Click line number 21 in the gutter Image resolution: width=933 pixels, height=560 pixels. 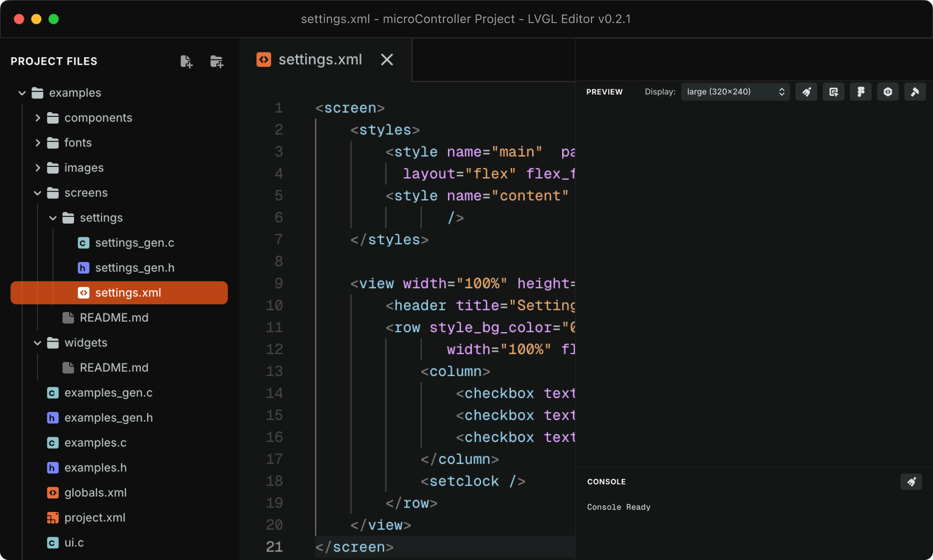pyautogui.click(x=274, y=547)
